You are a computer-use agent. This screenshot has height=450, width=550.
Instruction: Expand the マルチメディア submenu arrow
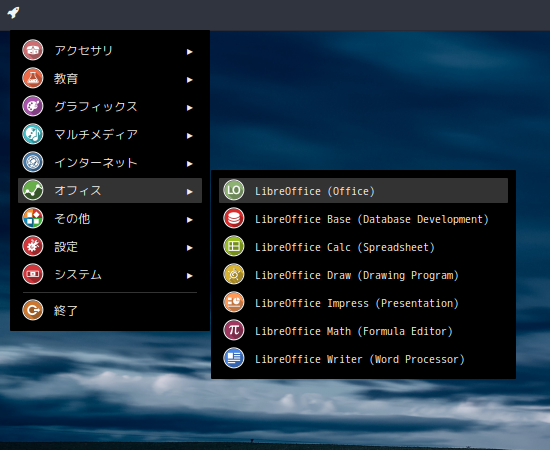click(190, 136)
